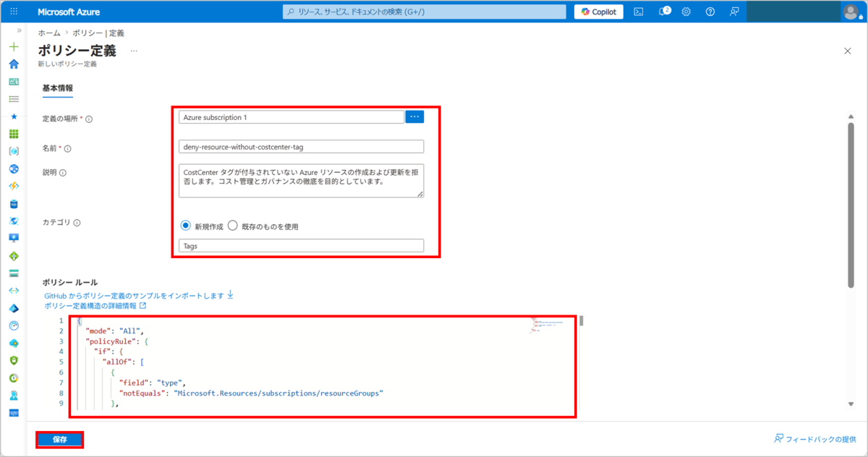Viewport: 868px width, 457px height.
Task: Open Storage accounts icon in sidebar
Action: (14, 273)
